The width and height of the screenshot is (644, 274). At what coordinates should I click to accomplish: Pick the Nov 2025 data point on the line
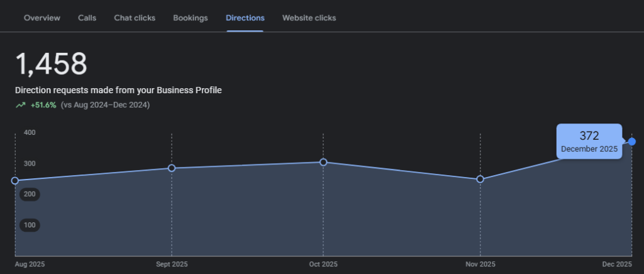point(480,180)
